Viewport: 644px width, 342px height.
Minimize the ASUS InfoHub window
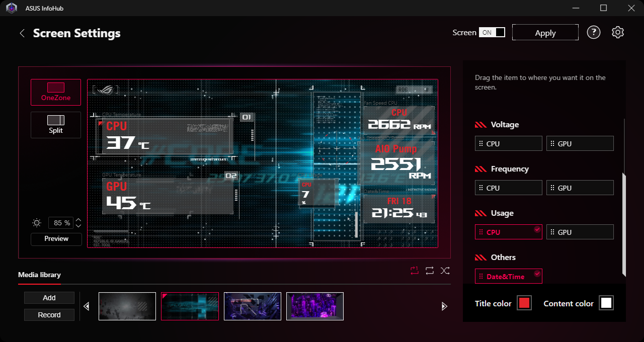click(575, 8)
